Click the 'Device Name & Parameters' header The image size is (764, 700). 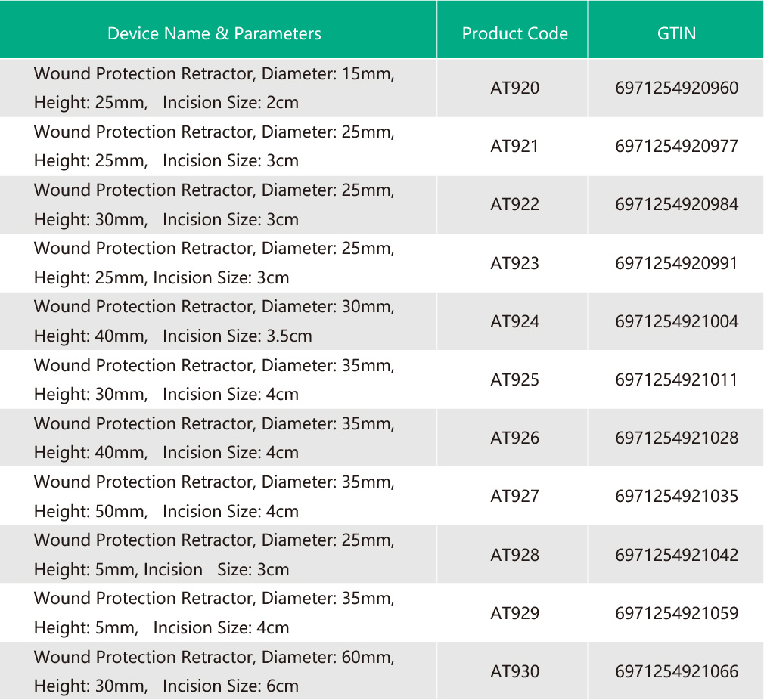[x=214, y=33]
